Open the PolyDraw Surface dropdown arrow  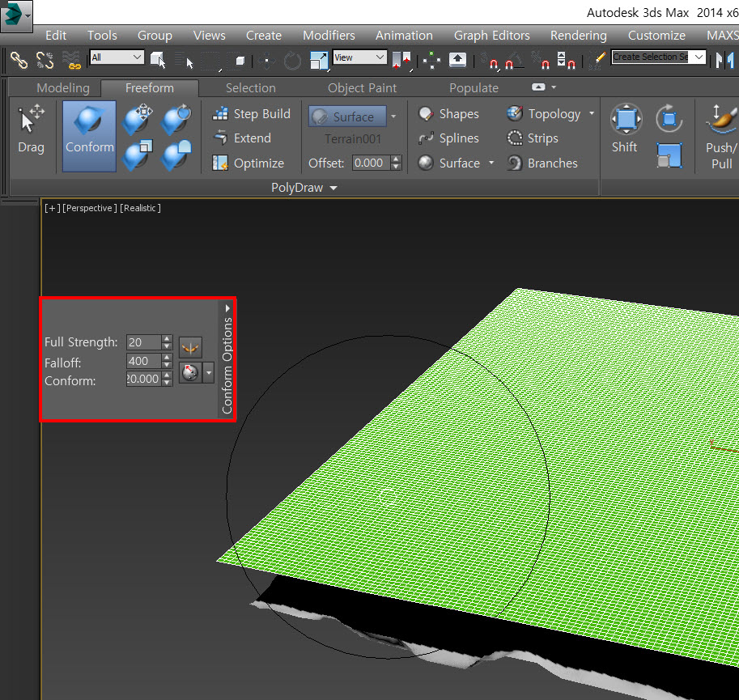click(491, 163)
